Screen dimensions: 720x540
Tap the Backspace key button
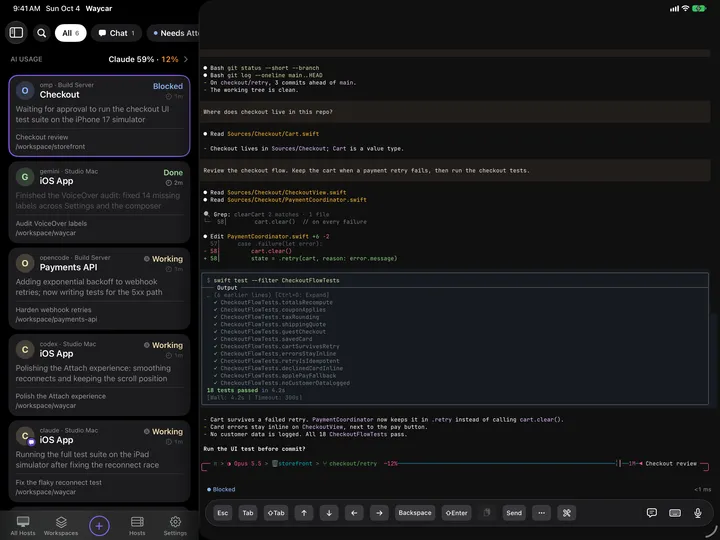point(415,513)
